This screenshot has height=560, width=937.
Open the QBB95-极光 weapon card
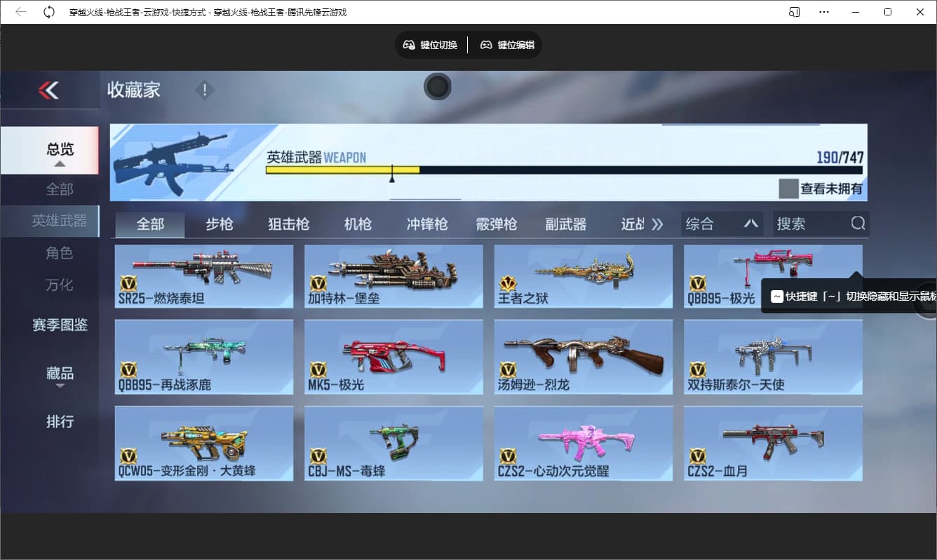coord(773,276)
